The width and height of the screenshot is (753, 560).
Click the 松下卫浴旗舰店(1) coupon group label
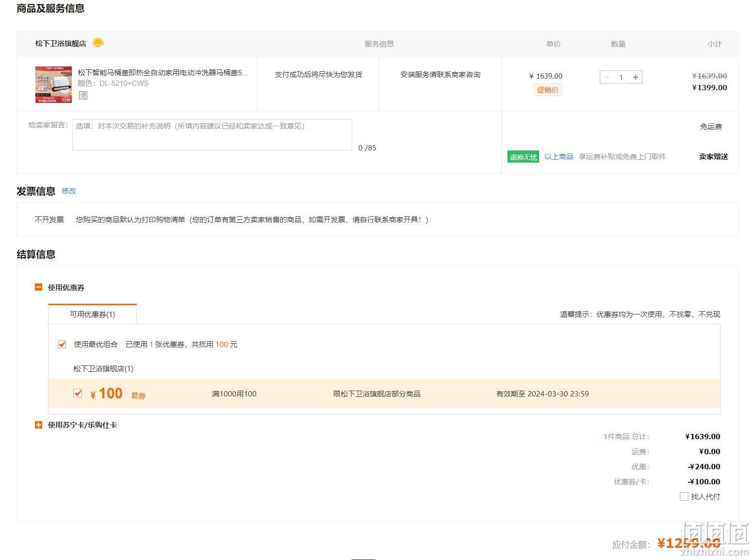pos(103,368)
